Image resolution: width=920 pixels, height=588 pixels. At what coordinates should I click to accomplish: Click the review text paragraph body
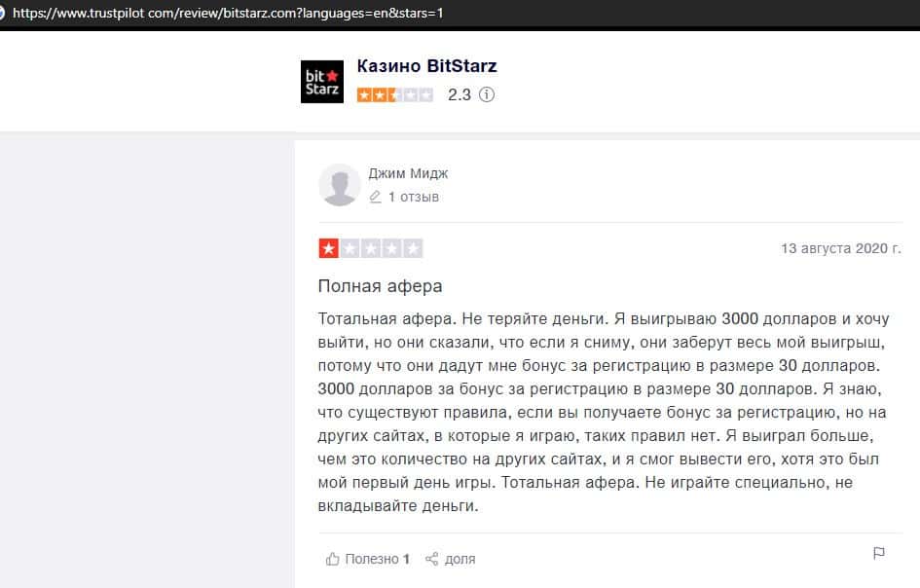604,412
